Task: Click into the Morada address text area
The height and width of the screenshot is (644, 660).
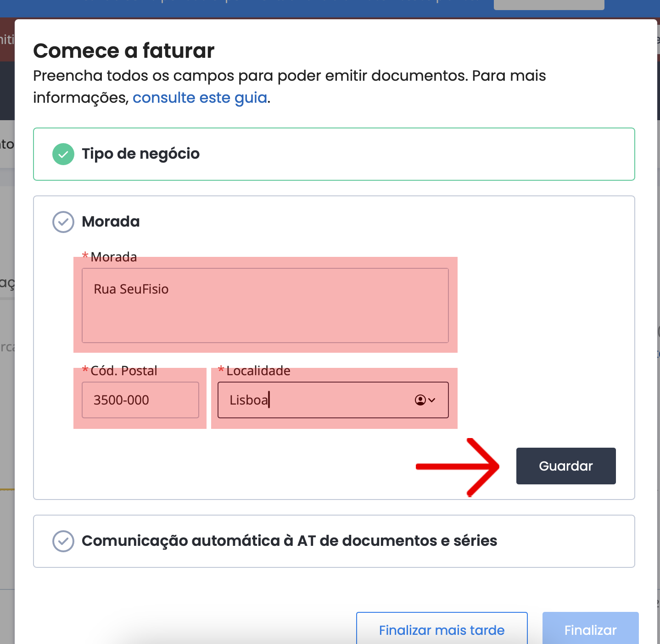Action: [265, 305]
